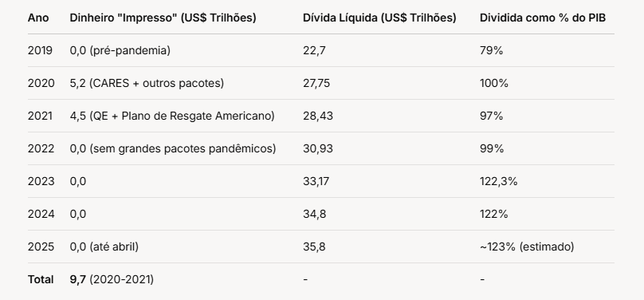The height and width of the screenshot is (300, 644).
Task: Click the 122,3% percentage cell
Action: pos(499,181)
